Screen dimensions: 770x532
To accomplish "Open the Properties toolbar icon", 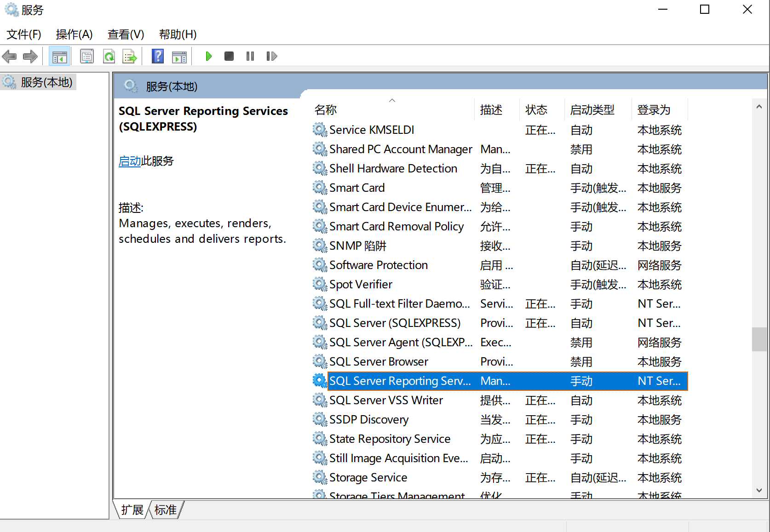I will (x=87, y=57).
